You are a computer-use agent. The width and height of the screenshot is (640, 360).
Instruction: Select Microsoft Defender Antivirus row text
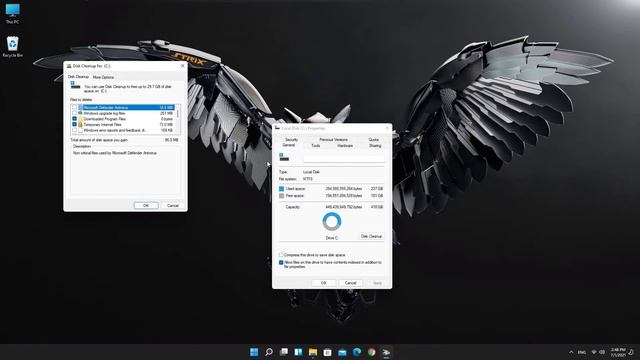tap(106, 107)
